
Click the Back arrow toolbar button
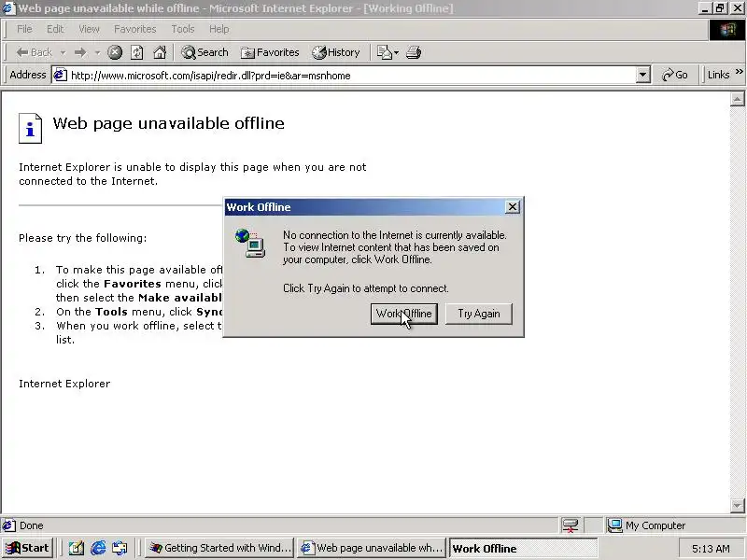[x=34, y=52]
